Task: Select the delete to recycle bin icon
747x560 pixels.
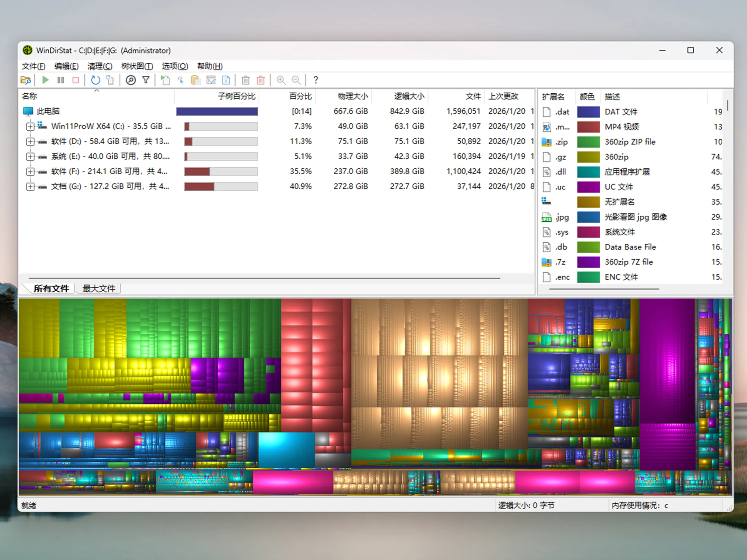Action: (245, 80)
